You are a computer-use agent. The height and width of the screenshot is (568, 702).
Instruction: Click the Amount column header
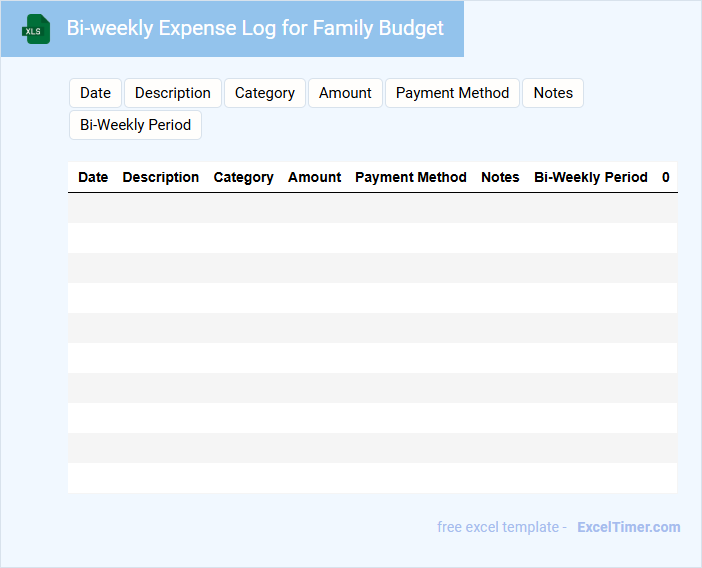click(x=315, y=177)
